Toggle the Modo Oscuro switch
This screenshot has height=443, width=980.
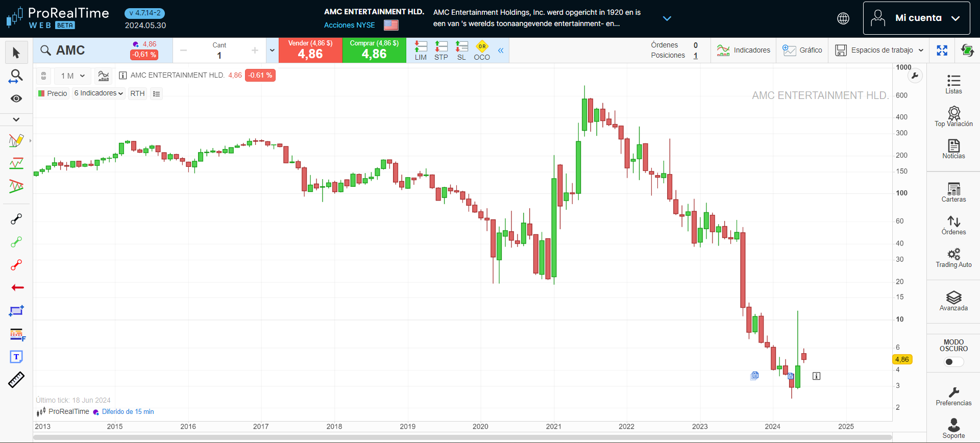tap(953, 362)
